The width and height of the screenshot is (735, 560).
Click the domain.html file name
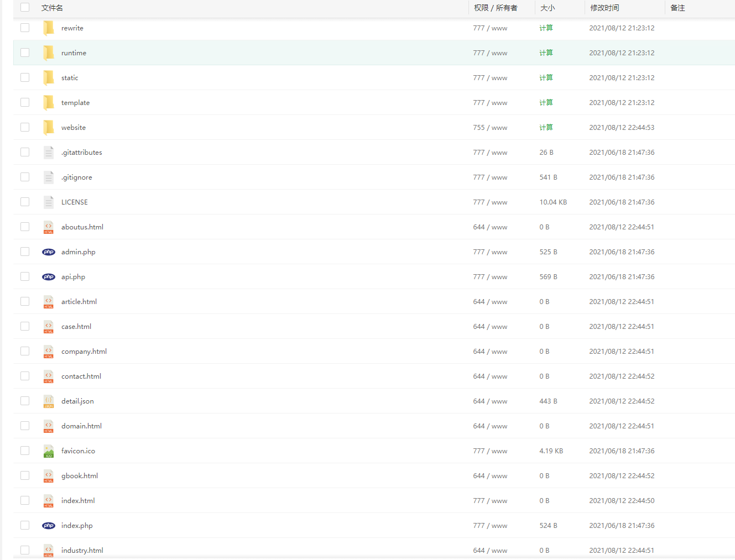pyautogui.click(x=81, y=426)
